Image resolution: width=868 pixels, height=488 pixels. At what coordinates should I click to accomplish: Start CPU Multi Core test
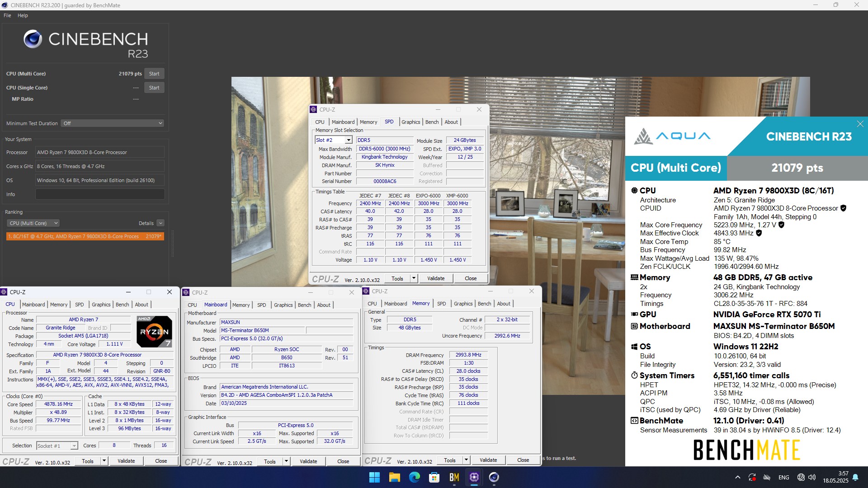[154, 74]
